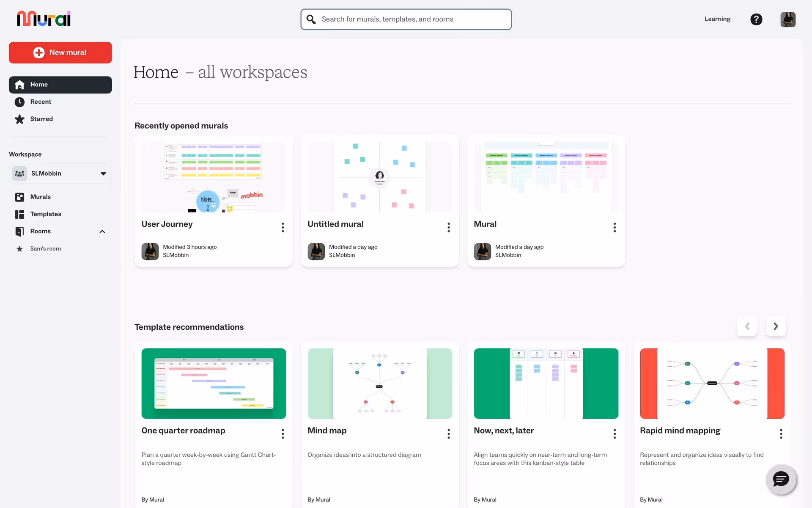Show previous template recommendations
Viewport: 812px width, 508px height.
pos(747,326)
